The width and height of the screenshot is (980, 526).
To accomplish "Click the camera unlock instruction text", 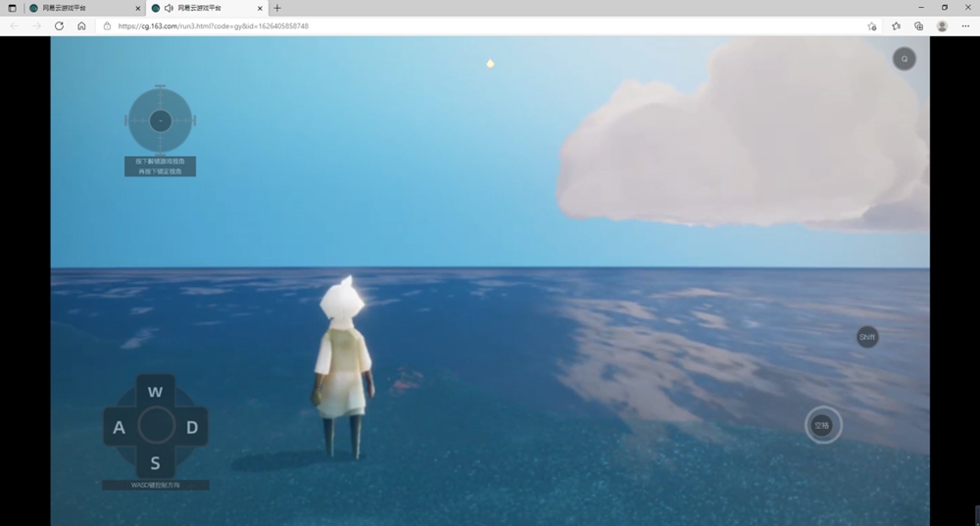I will [x=160, y=167].
